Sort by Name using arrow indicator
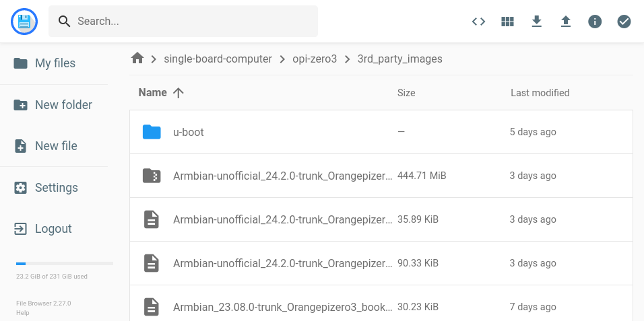The image size is (644, 321). click(x=179, y=93)
